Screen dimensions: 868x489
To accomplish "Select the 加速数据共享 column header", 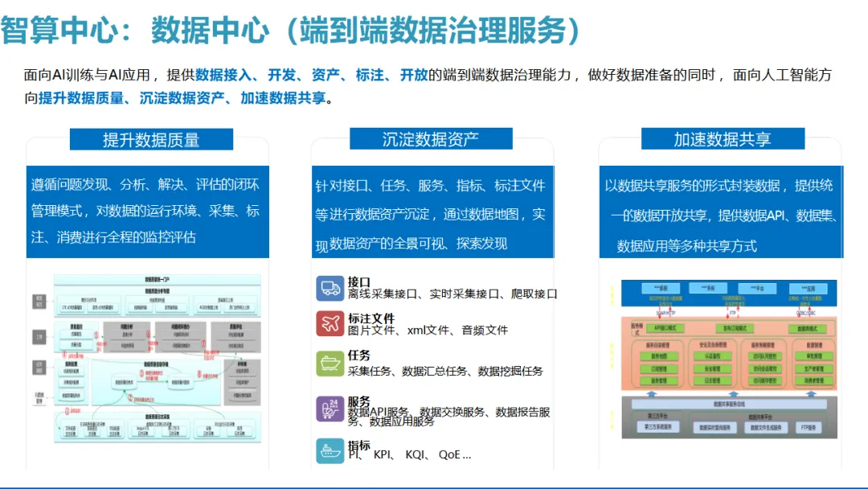I will pyautogui.click(x=723, y=139).
